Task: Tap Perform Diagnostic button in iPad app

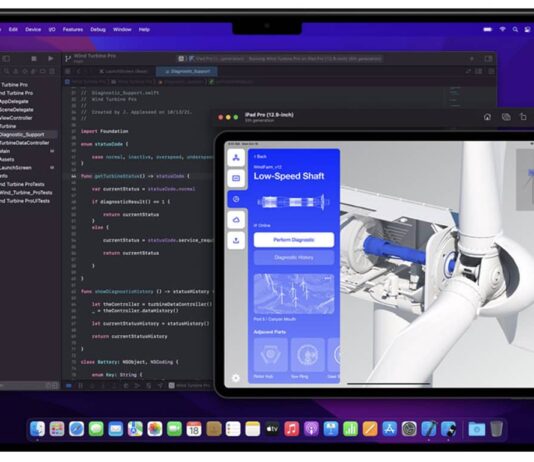Action: click(294, 240)
